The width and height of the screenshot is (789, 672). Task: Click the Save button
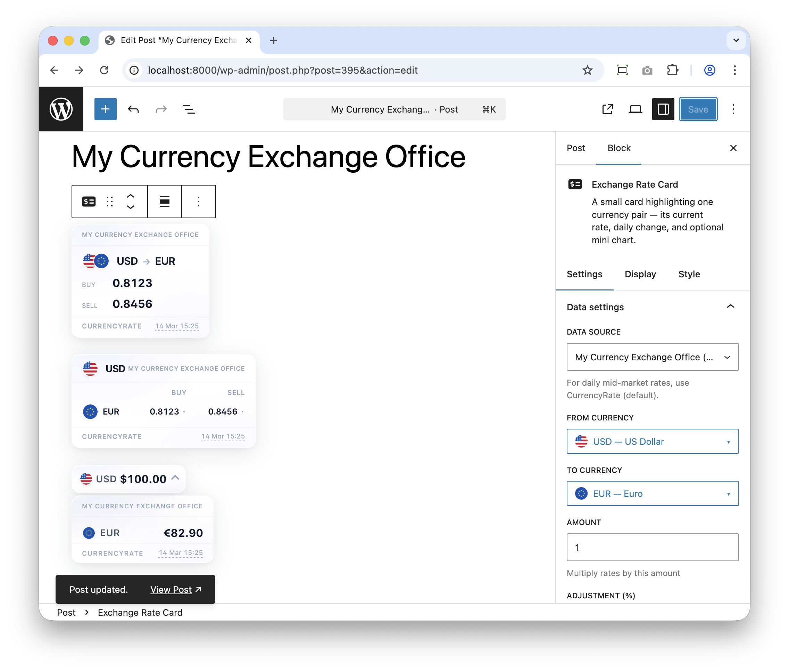click(698, 109)
